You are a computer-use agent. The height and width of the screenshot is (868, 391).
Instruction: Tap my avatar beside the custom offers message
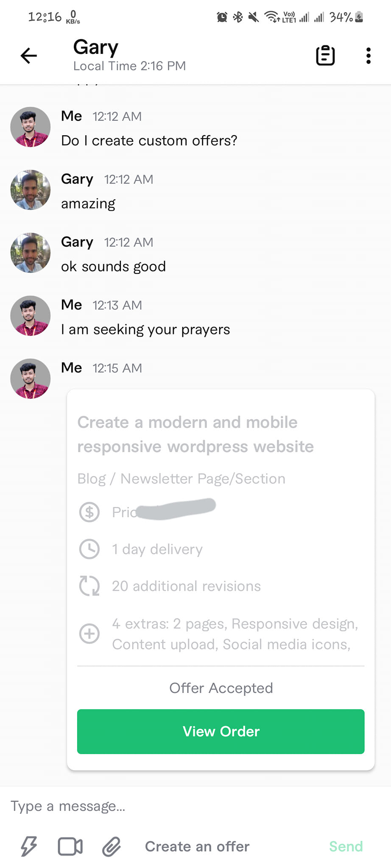click(x=30, y=127)
